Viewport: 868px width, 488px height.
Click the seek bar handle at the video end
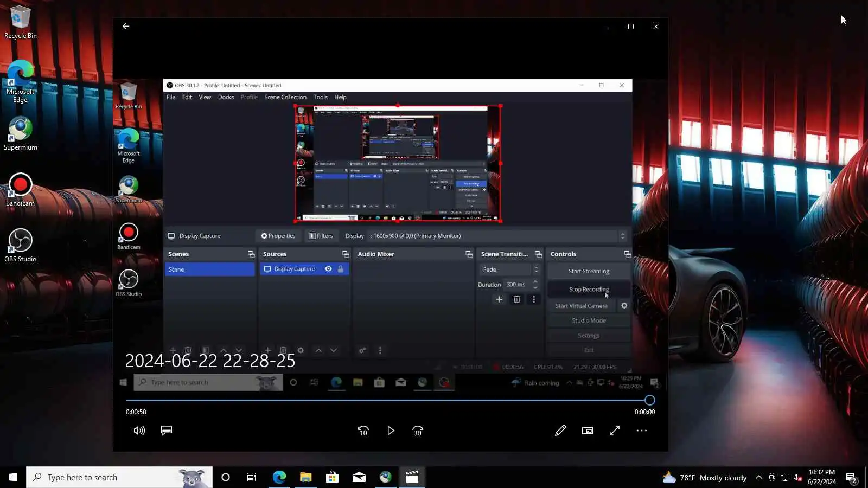[649, 400]
